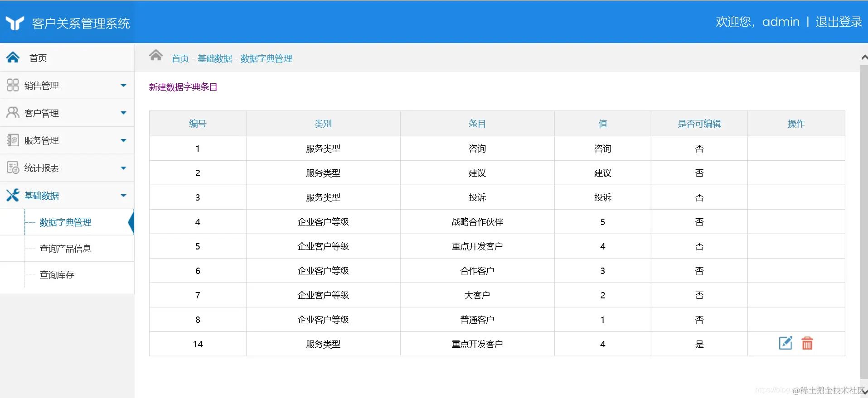The height and width of the screenshot is (398, 868).
Task: Click the 是 cell in row 14
Action: (699, 344)
